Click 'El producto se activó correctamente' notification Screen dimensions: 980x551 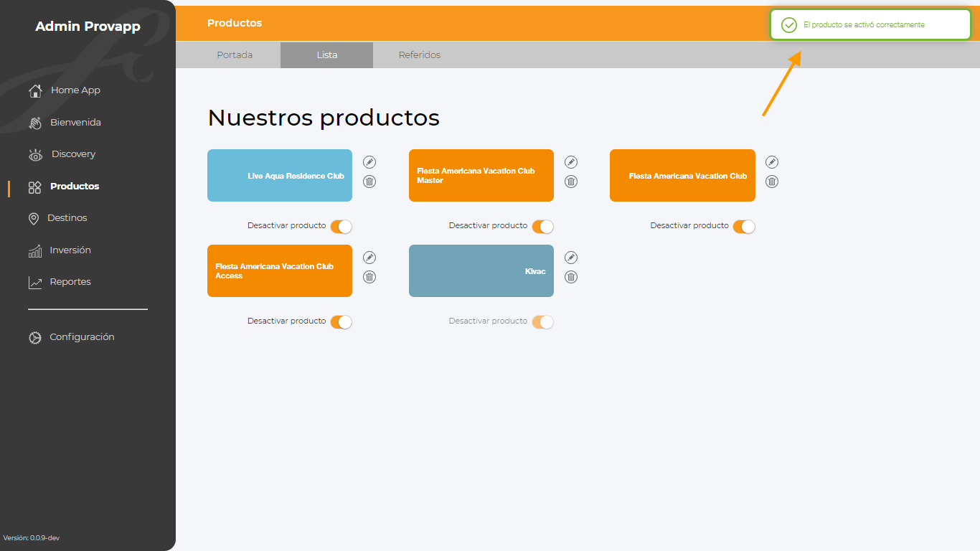870,25
